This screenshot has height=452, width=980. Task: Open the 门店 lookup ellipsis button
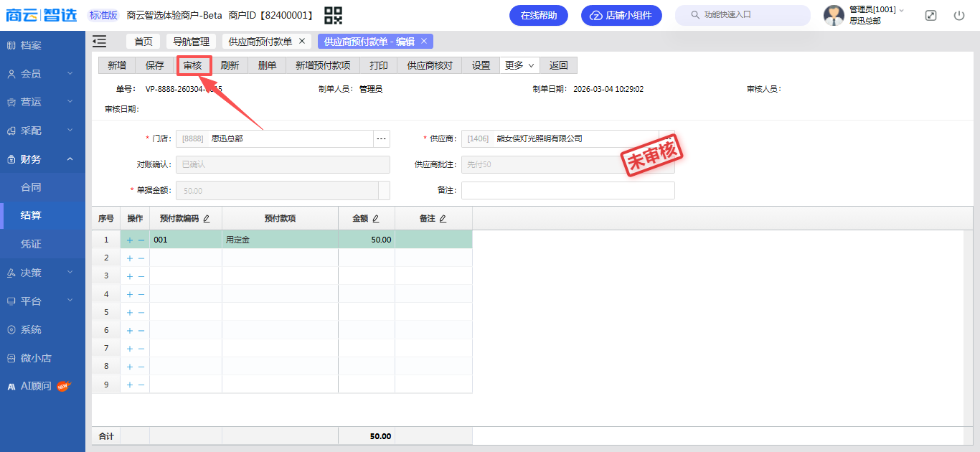(x=382, y=138)
